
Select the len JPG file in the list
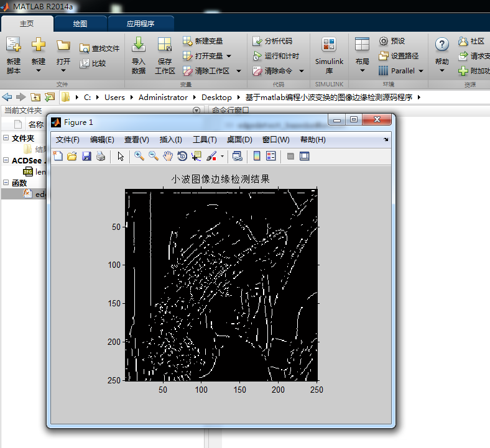pyautogui.click(x=34, y=171)
